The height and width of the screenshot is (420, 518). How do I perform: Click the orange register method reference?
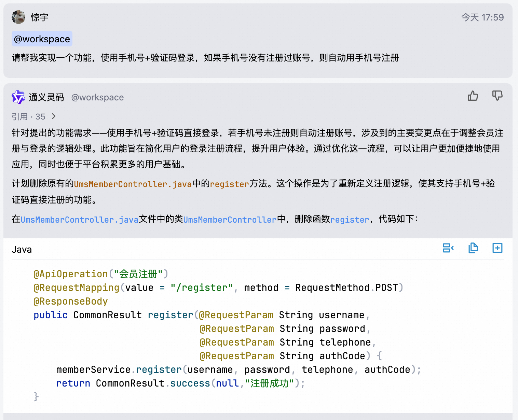tap(230, 184)
